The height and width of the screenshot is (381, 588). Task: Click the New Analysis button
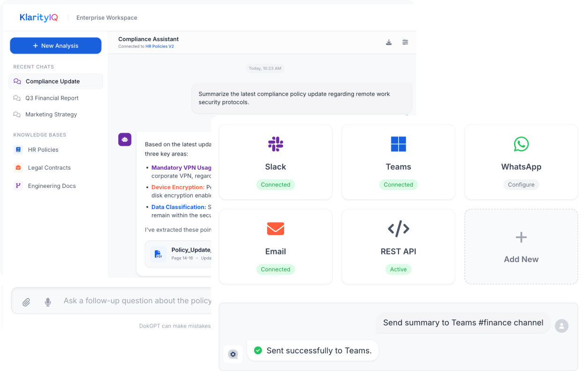(56, 45)
